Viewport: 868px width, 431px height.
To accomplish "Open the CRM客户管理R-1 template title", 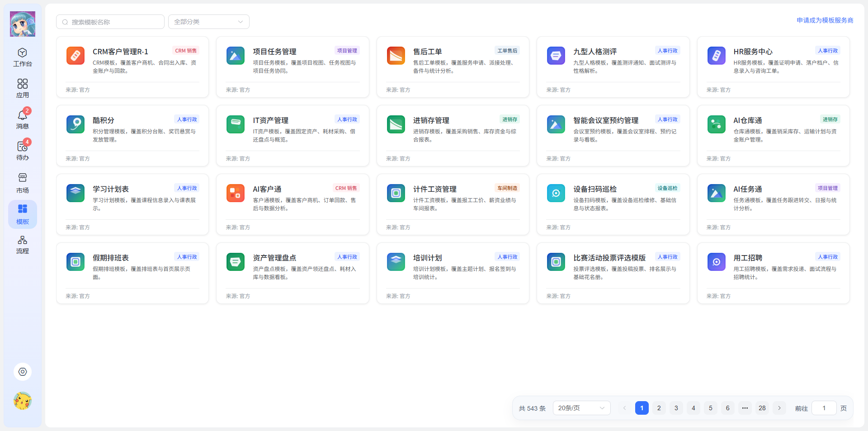I will pos(120,52).
